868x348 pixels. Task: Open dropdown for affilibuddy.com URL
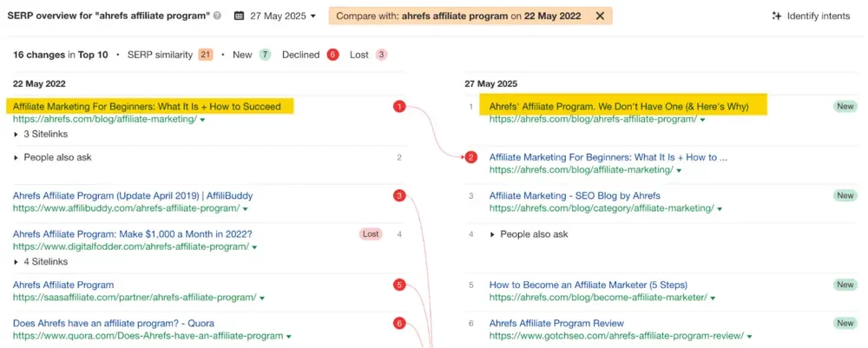[x=246, y=209]
